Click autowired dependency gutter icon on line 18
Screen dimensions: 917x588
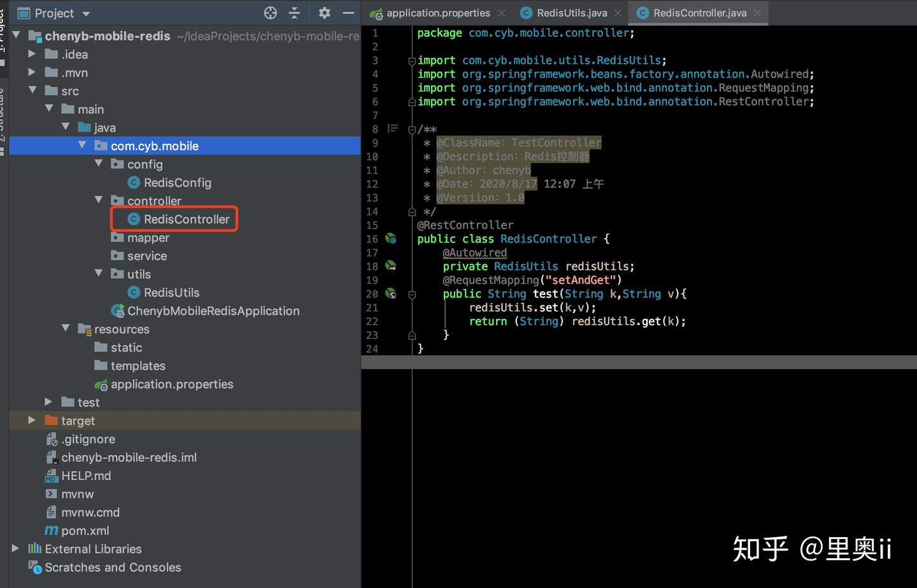coord(391,266)
